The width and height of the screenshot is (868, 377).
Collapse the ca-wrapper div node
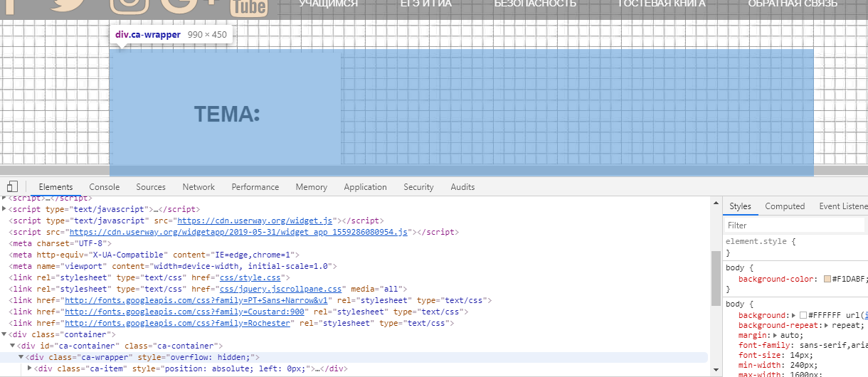click(21, 357)
